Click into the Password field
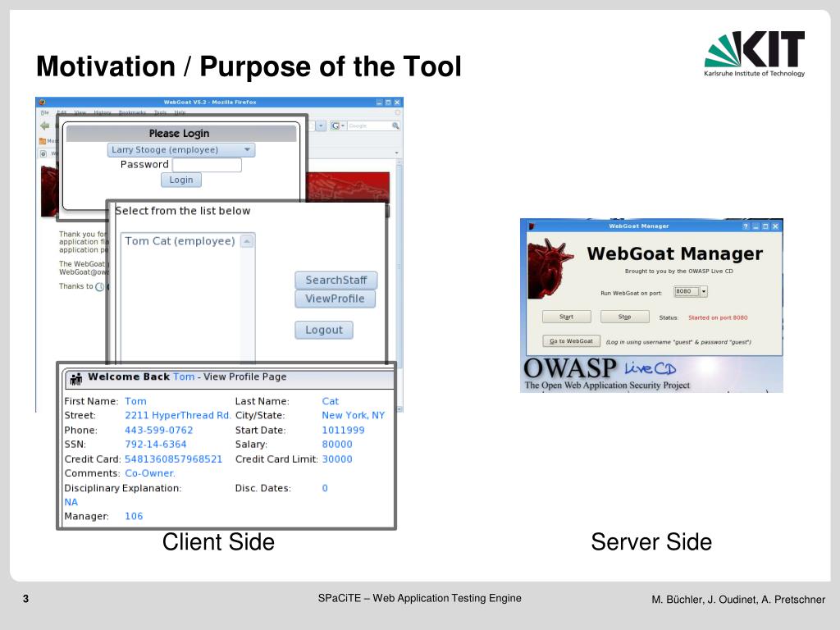 tap(207, 165)
